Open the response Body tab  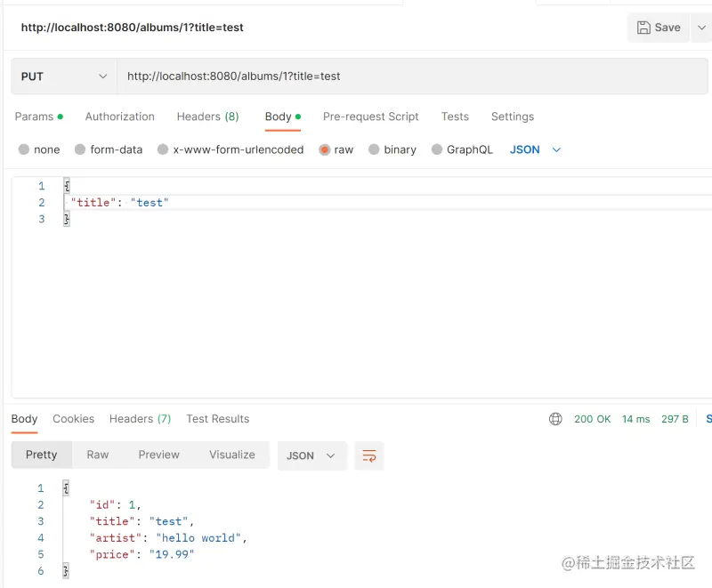pyautogui.click(x=25, y=419)
